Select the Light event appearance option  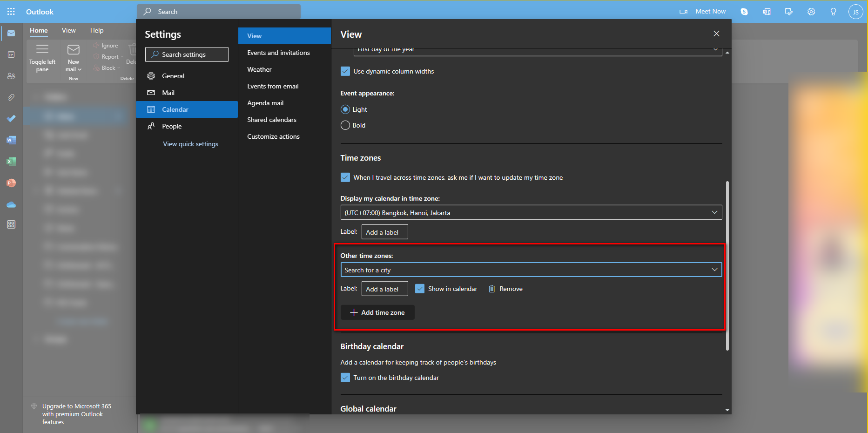click(345, 109)
